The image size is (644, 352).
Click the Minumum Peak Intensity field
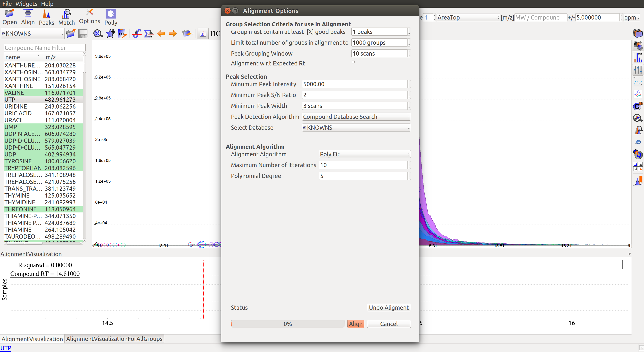(x=356, y=84)
